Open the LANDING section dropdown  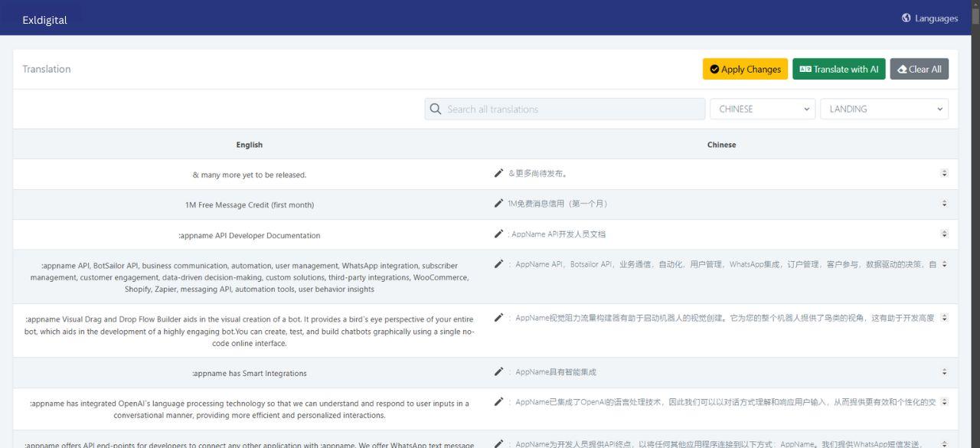pyautogui.click(x=884, y=109)
